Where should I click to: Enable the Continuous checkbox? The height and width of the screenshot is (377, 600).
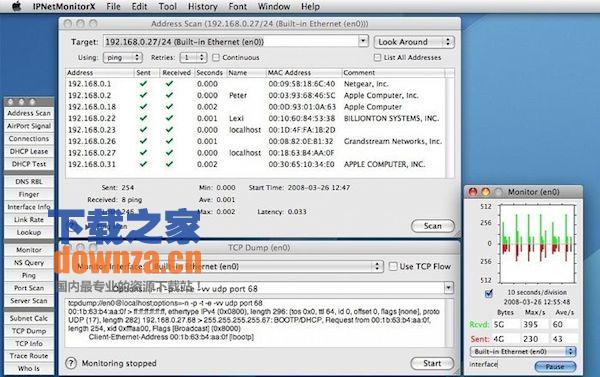coord(216,57)
